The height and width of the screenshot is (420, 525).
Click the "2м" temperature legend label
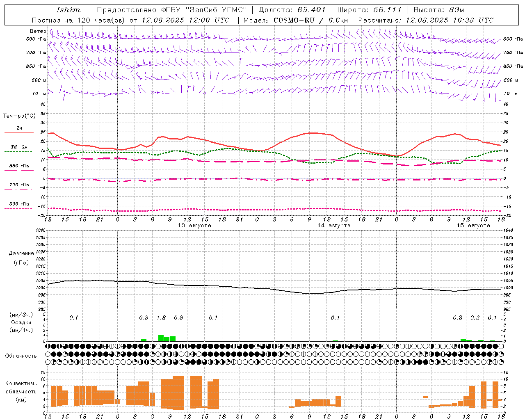pyautogui.click(x=19, y=128)
